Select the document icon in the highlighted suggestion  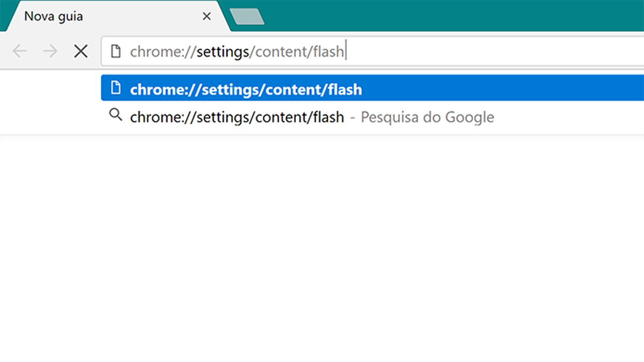(114, 88)
